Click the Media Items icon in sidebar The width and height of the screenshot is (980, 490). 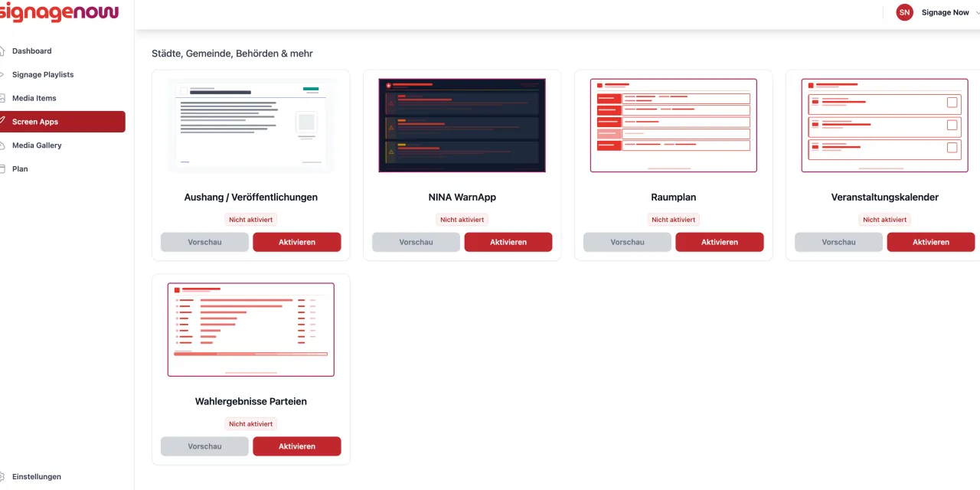2,98
